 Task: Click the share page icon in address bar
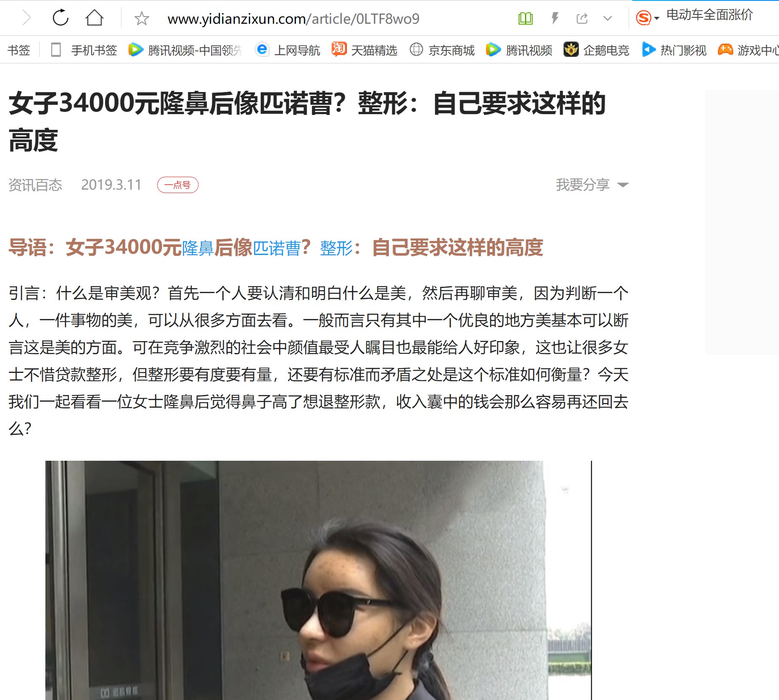pyautogui.click(x=582, y=18)
